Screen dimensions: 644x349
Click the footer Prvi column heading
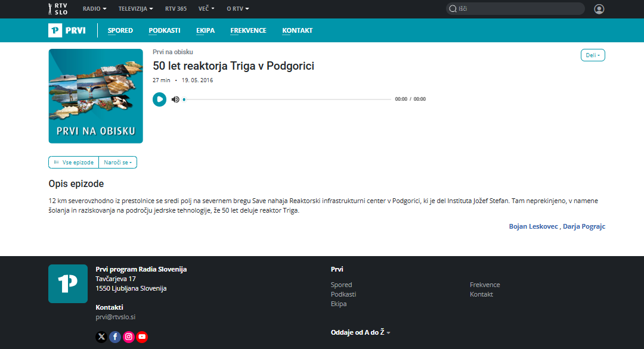(337, 269)
